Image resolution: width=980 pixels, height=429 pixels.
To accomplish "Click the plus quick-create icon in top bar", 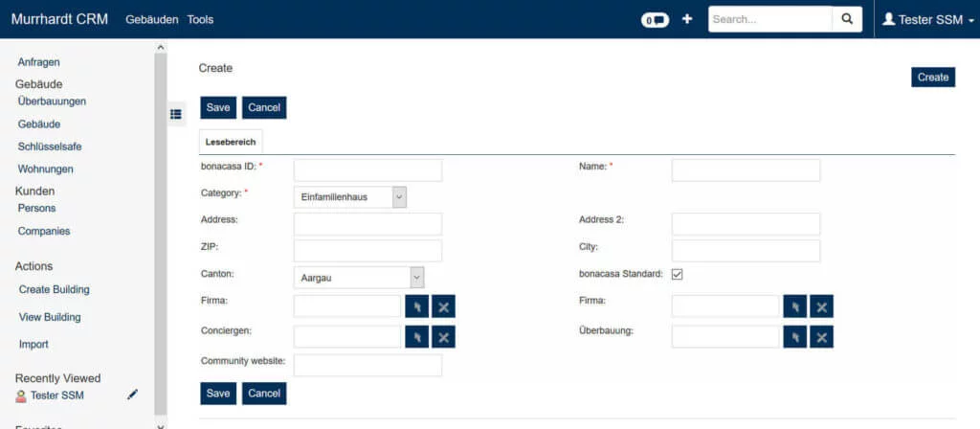I will pos(686,19).
